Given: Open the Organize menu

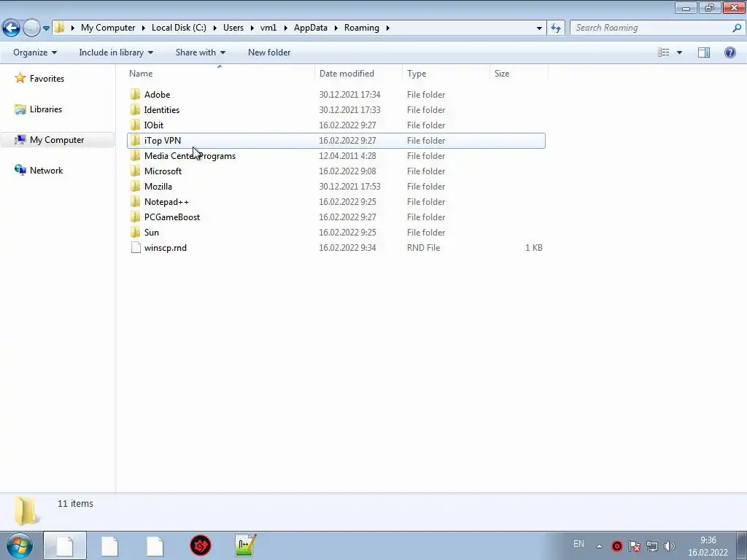Looking at the screenshot, I should [35, 52].
